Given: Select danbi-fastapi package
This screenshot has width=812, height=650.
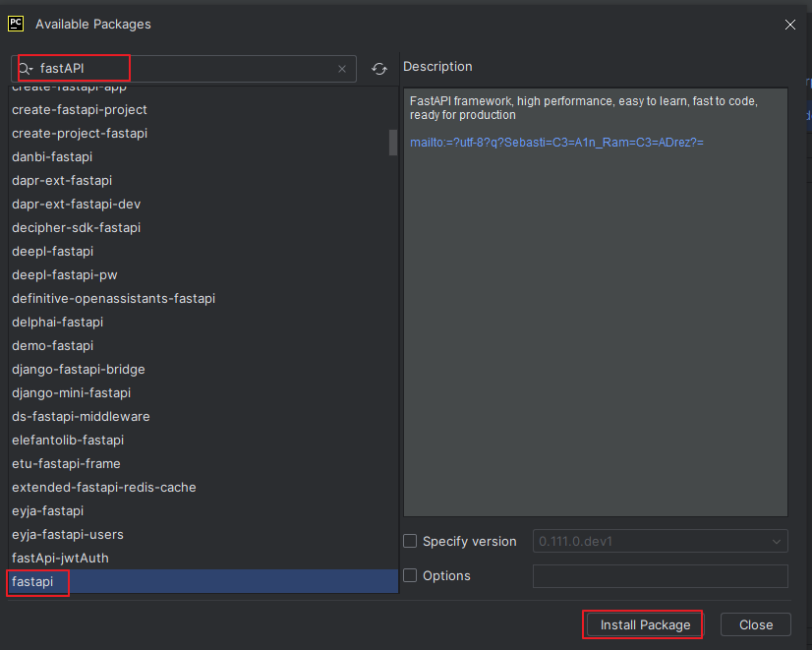Looking at the screenshot, I should pos(203,157).
